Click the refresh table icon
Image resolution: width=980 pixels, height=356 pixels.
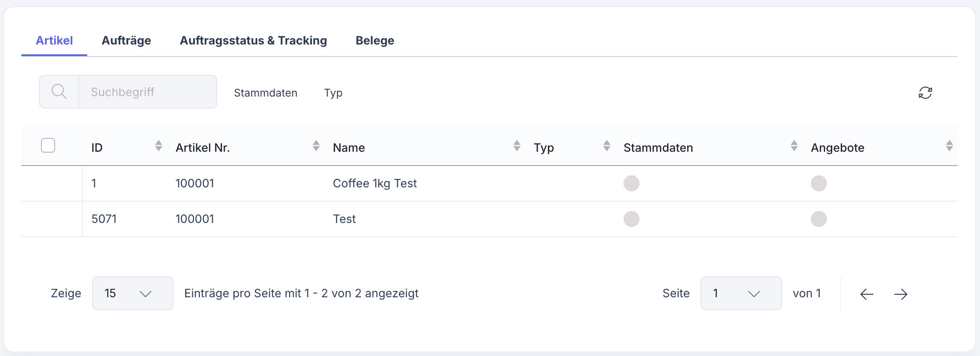pos(925,93)
